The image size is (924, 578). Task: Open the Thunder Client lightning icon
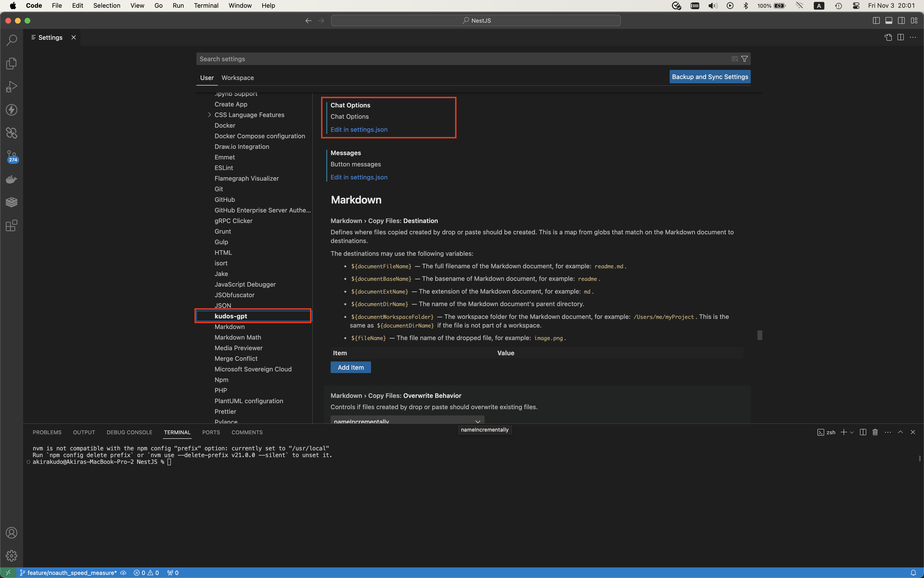click(12, 110)
